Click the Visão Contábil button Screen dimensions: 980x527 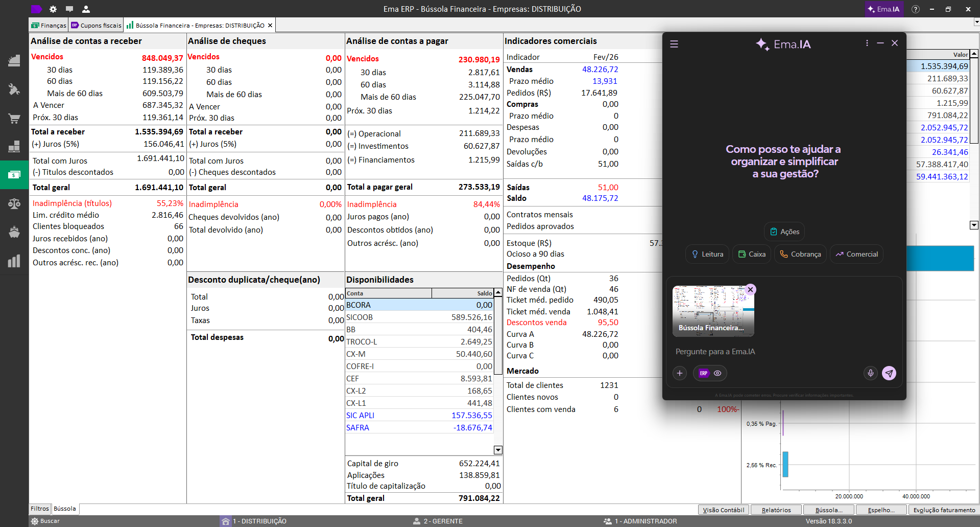723,510
